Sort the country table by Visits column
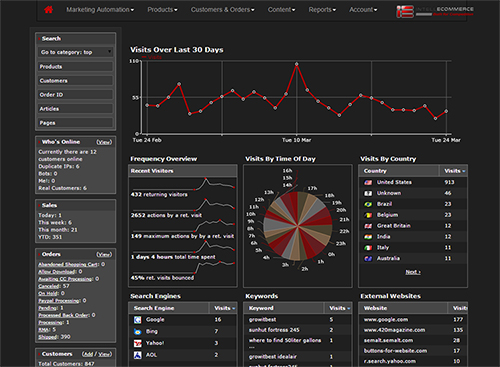Viewport: 500px width, 367px height. click(x=454, y=171)
